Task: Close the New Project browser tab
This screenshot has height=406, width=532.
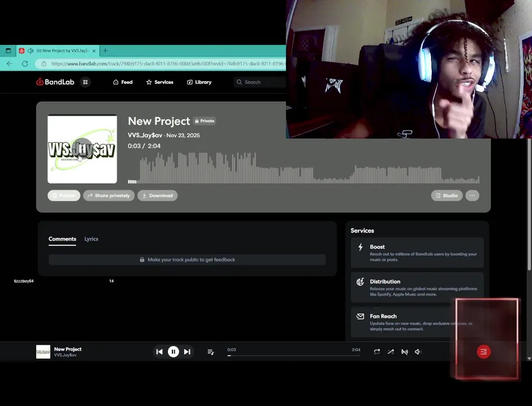Action: tap(94, 51)
